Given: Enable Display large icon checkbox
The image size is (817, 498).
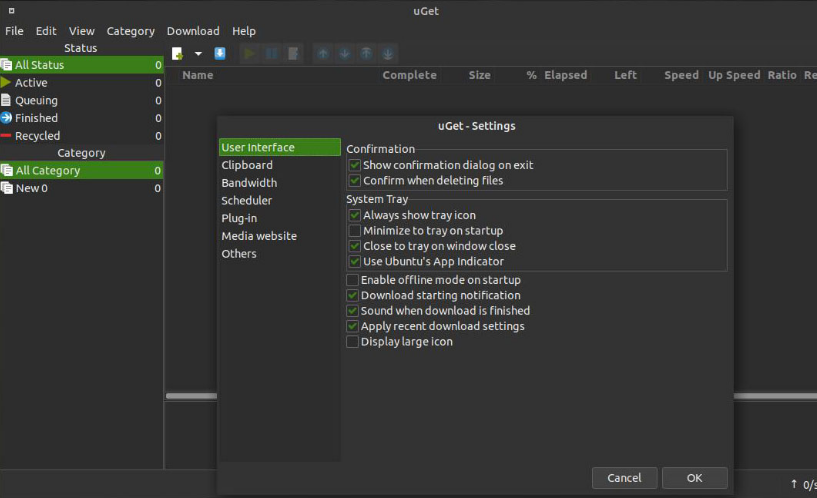Looking at the screenshot, I should [353, 342].
